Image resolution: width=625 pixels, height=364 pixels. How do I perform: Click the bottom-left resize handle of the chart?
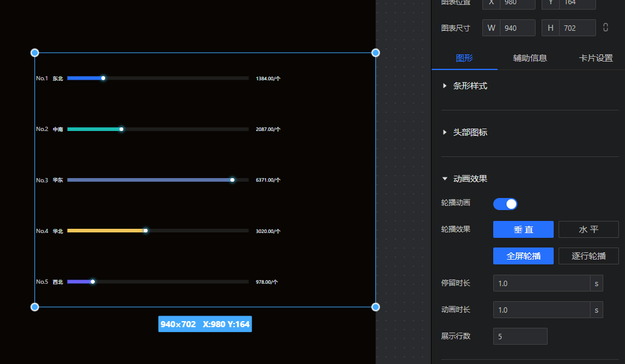pyautogui.click(x=34, y=307)
